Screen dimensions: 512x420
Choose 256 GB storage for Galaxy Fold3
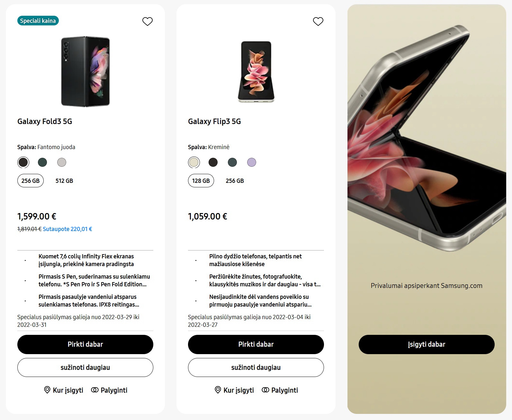point(31,181)
